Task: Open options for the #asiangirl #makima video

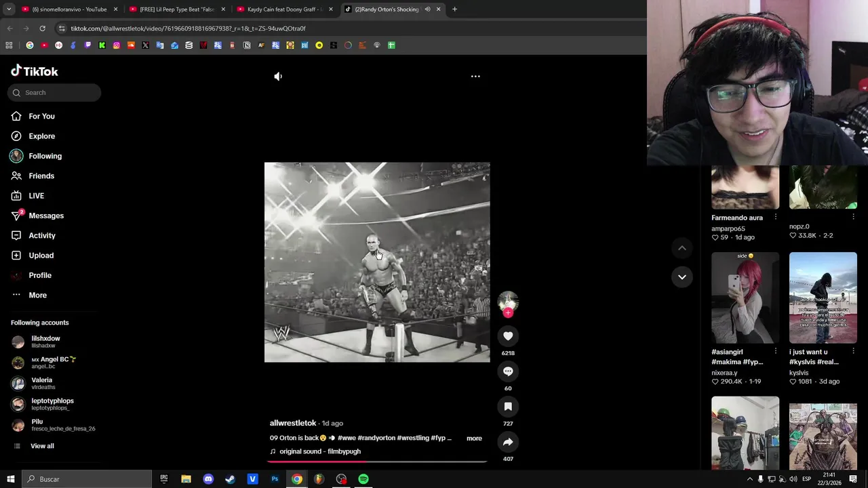Action: (775, 351)
